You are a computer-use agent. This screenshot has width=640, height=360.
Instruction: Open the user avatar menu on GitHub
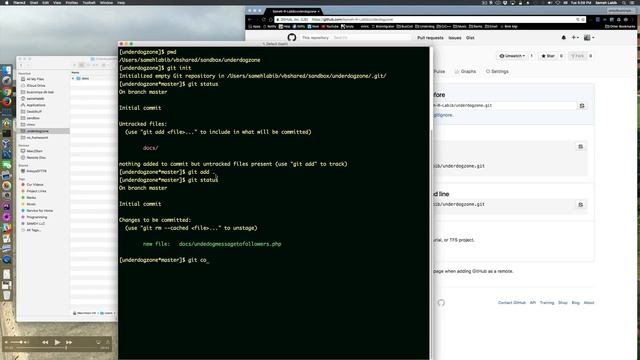(x=588, y=38)
